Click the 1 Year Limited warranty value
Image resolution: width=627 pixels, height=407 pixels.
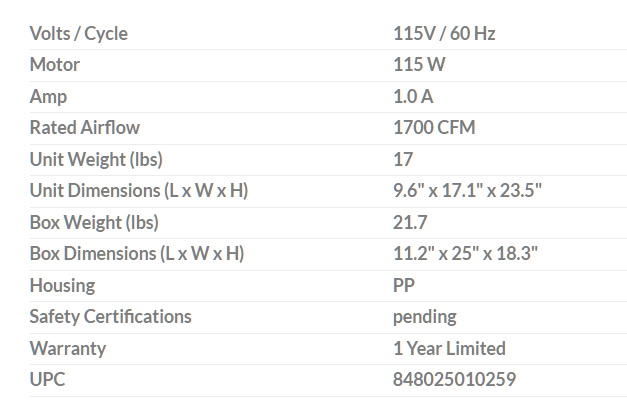(450, 349)
